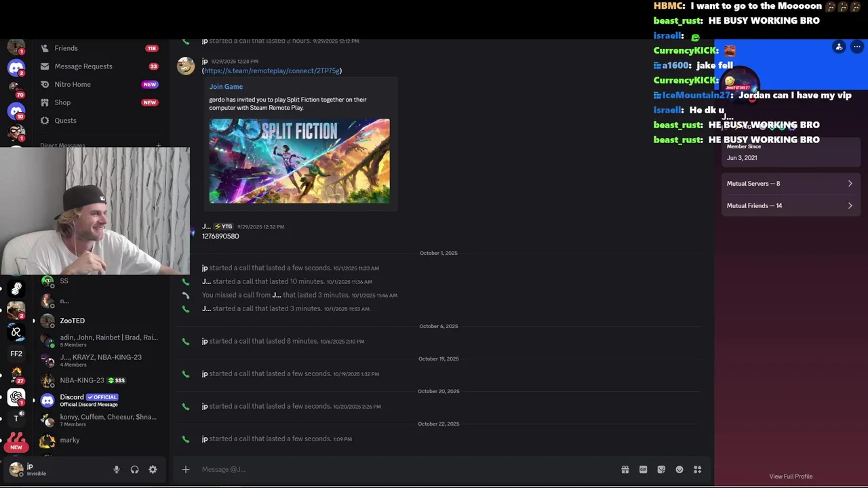Click the YTG server tag
This screenshot has height=488, width=868.
[x=223, y=226]
